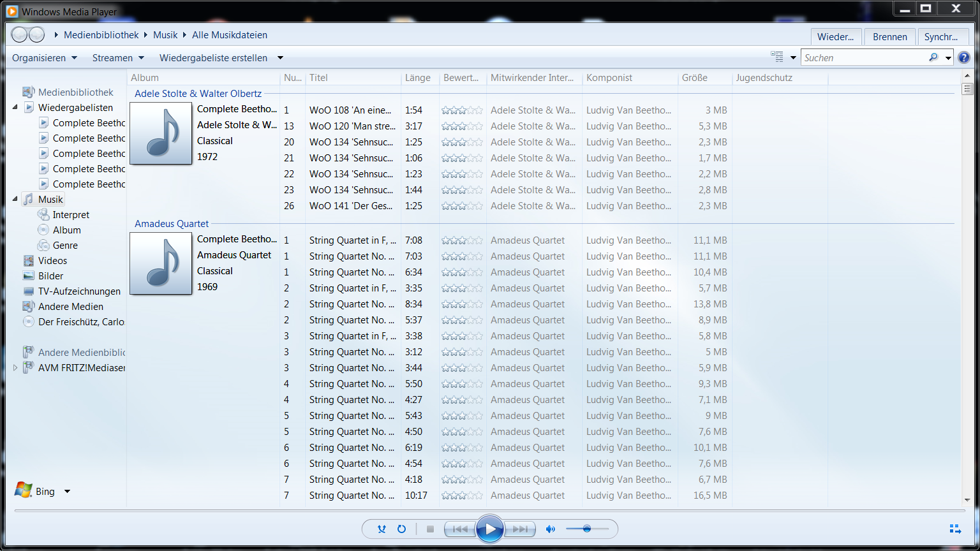Viewport: 980px width, 551px height.
Task: Sort by the Album column header
Action: [204, 78]
